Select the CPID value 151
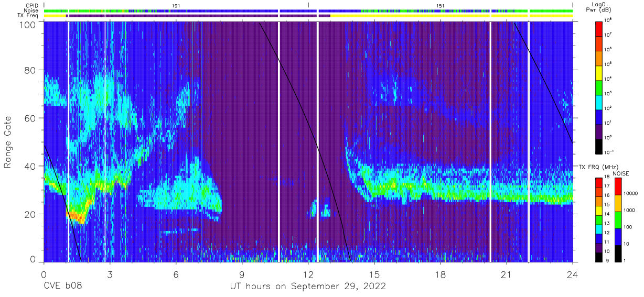Viewport: 644px width, 297px height. [x=440, y=5]
